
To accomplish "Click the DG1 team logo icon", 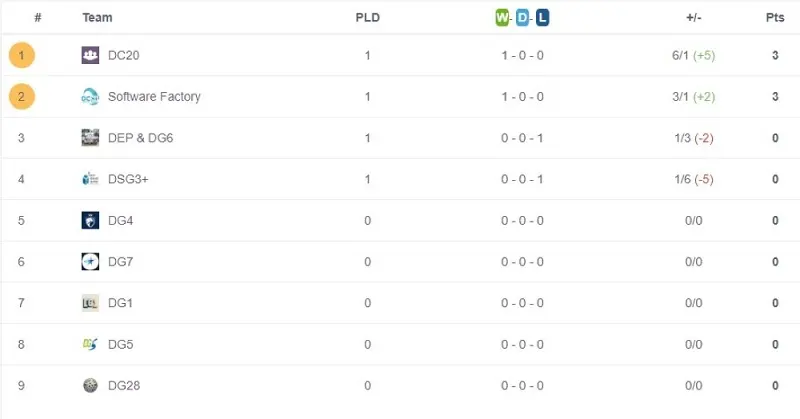I will (x=90, y=303).
